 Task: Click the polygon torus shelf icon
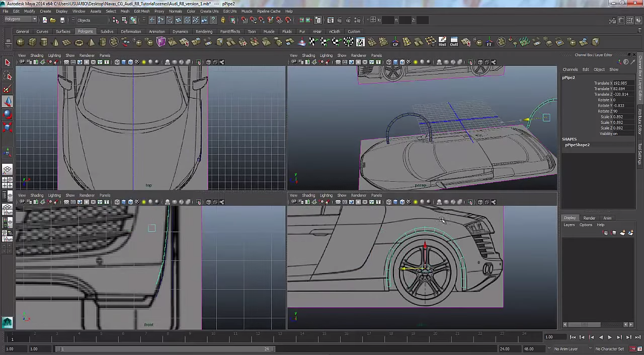tap(79, 42)
